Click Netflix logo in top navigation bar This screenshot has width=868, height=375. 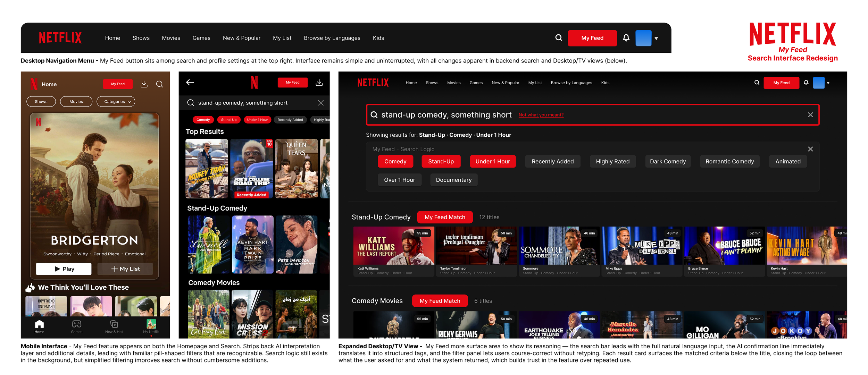(x=60, y=38)
